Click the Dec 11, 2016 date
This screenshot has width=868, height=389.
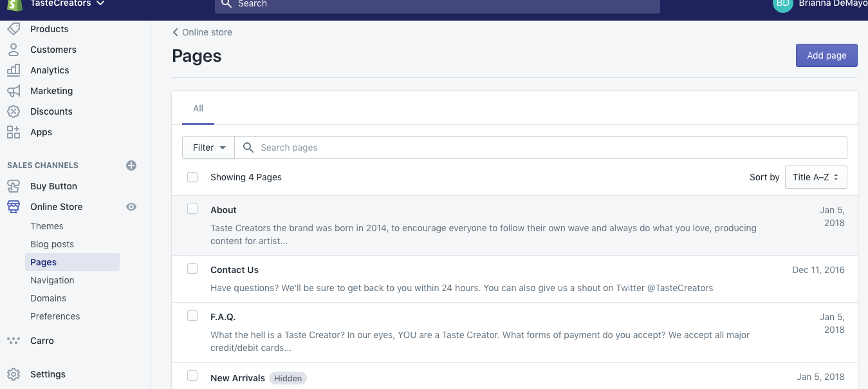point(818,270)
